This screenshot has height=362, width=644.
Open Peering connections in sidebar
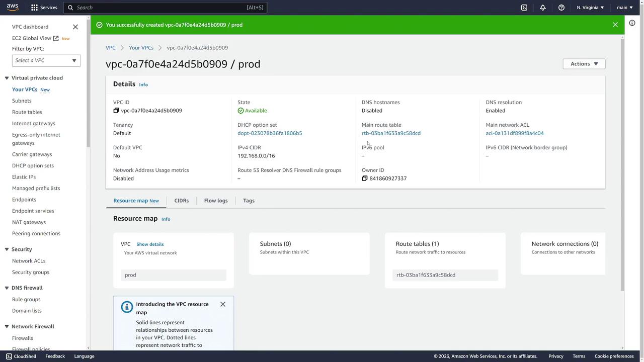[x=36, y=233]
